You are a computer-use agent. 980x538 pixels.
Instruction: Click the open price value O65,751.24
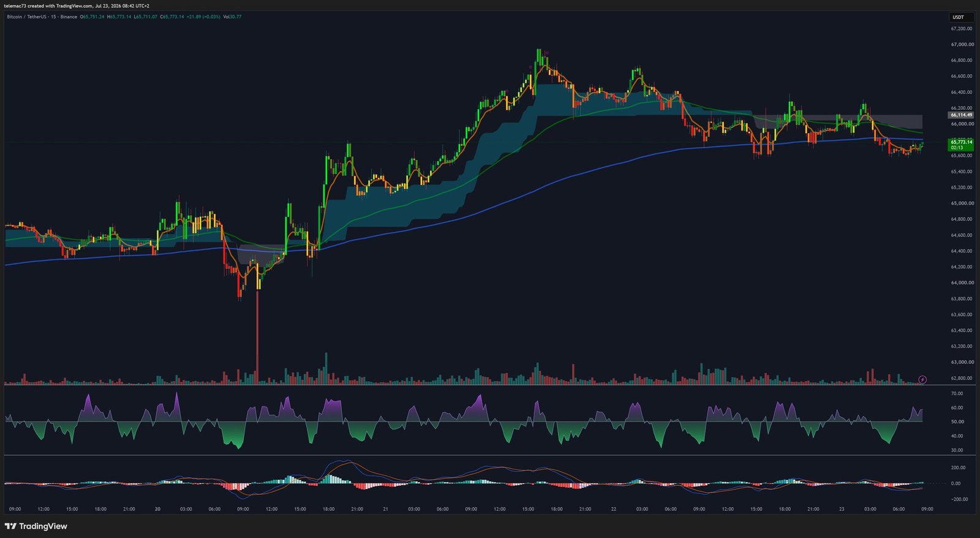tap(92, 17)
